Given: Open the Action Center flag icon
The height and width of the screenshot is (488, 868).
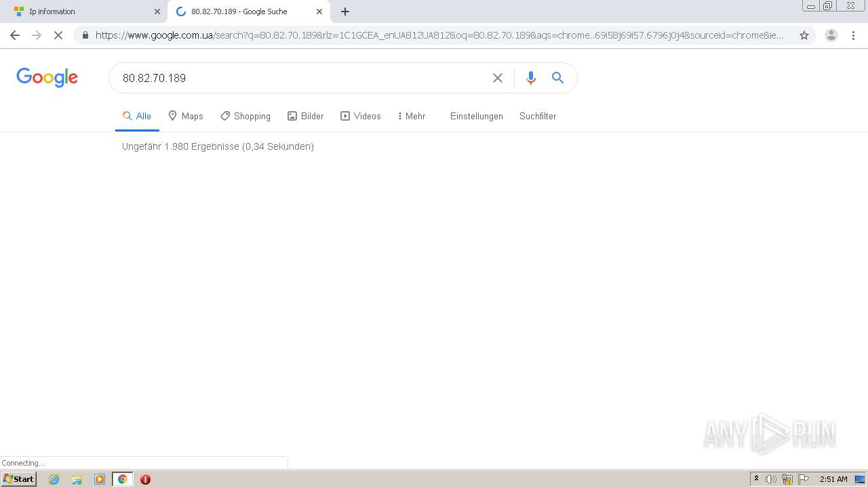Looking at the screenshot, I should pos(804,479).
